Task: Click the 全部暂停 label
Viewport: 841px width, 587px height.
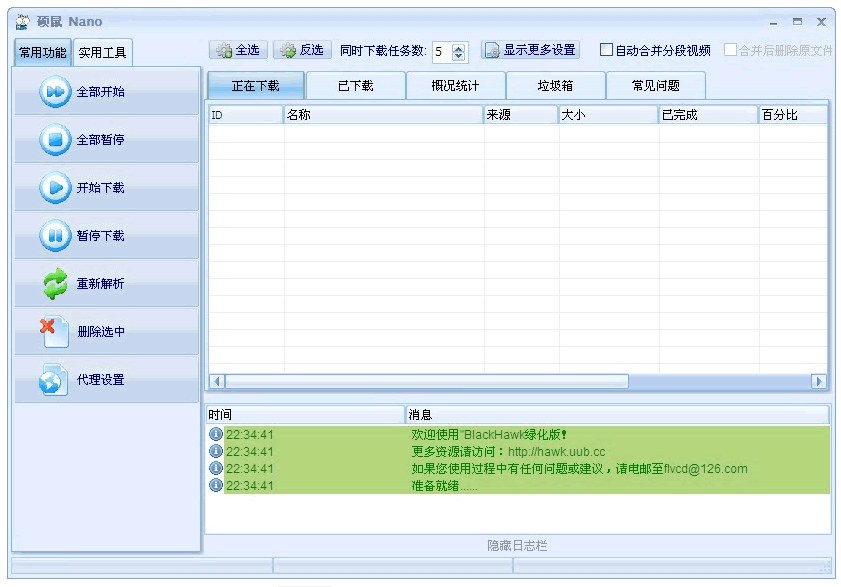Action: 100,140
